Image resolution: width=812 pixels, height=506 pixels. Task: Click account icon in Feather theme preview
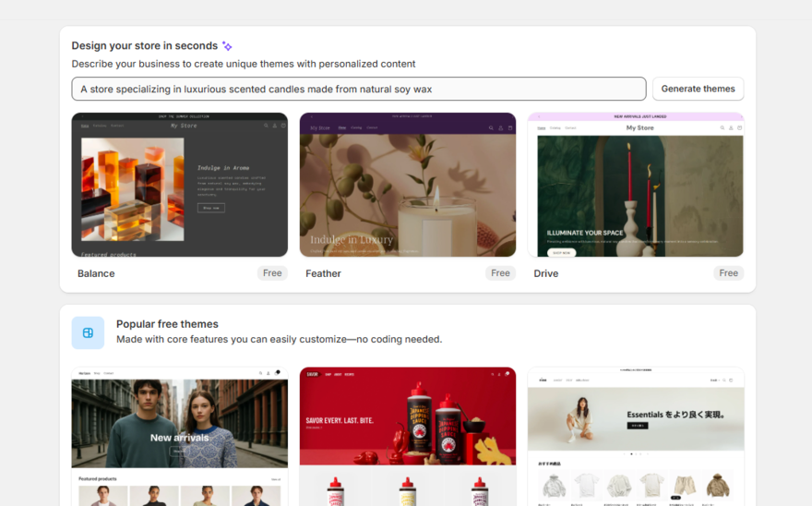[500, 127]
